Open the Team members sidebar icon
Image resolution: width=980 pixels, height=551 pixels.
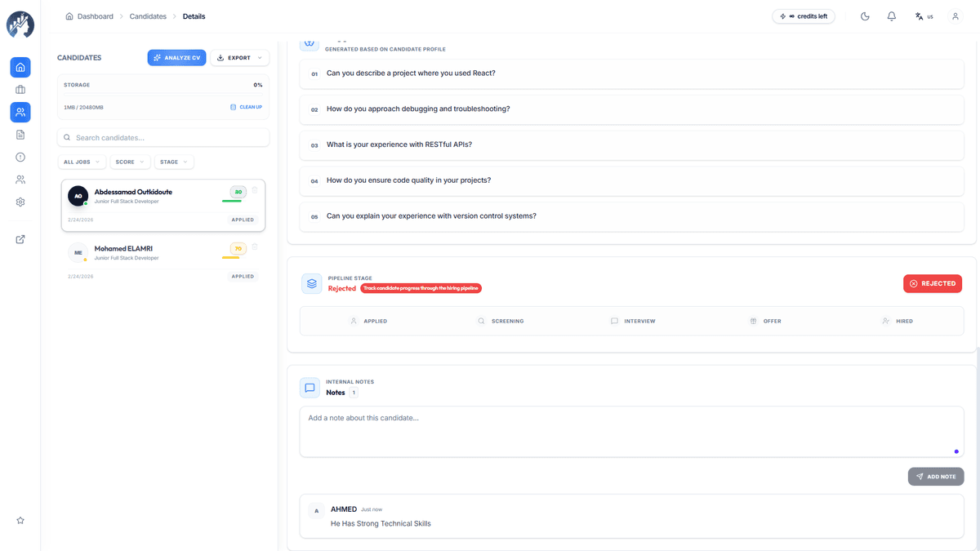(x=20, y=179)
